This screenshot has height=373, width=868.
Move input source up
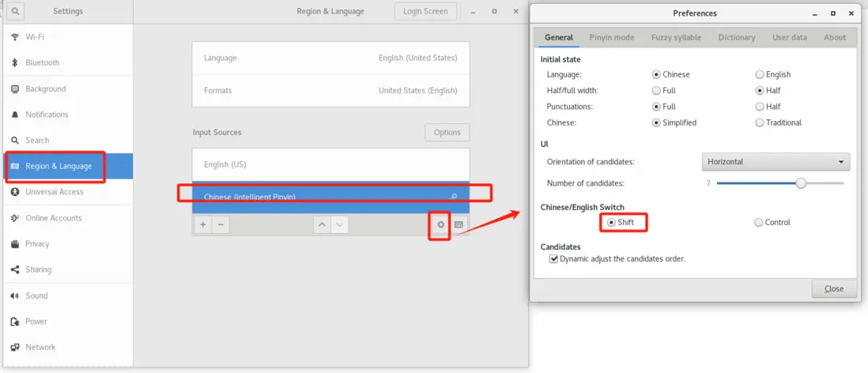[322, 224]
